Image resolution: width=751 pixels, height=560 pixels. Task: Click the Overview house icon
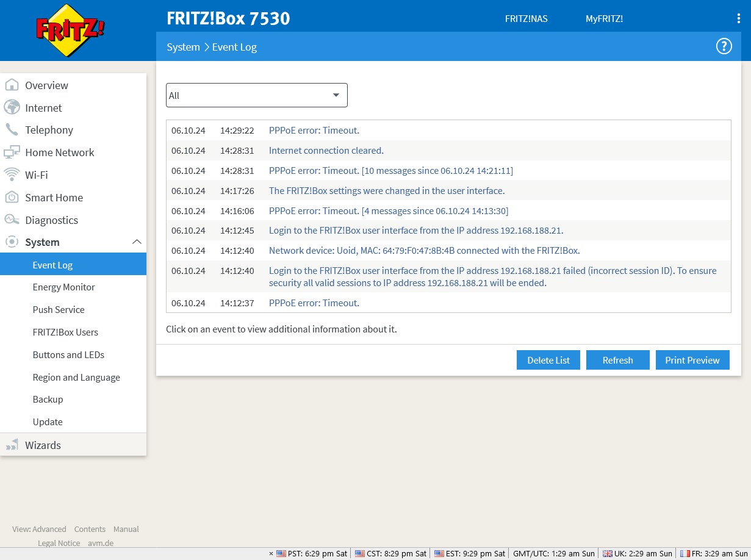[x=12, y=85]
